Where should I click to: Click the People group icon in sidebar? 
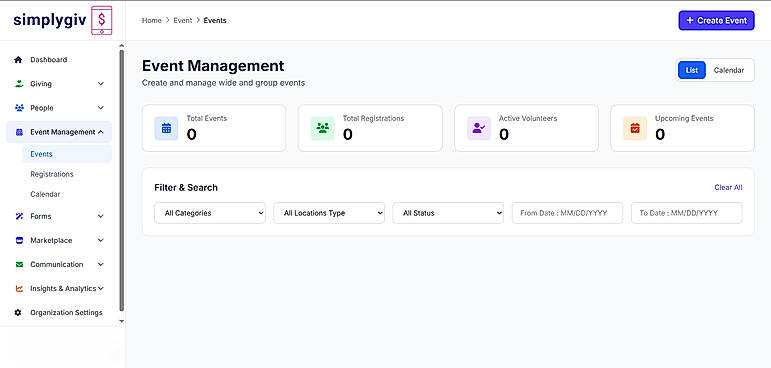19,108
